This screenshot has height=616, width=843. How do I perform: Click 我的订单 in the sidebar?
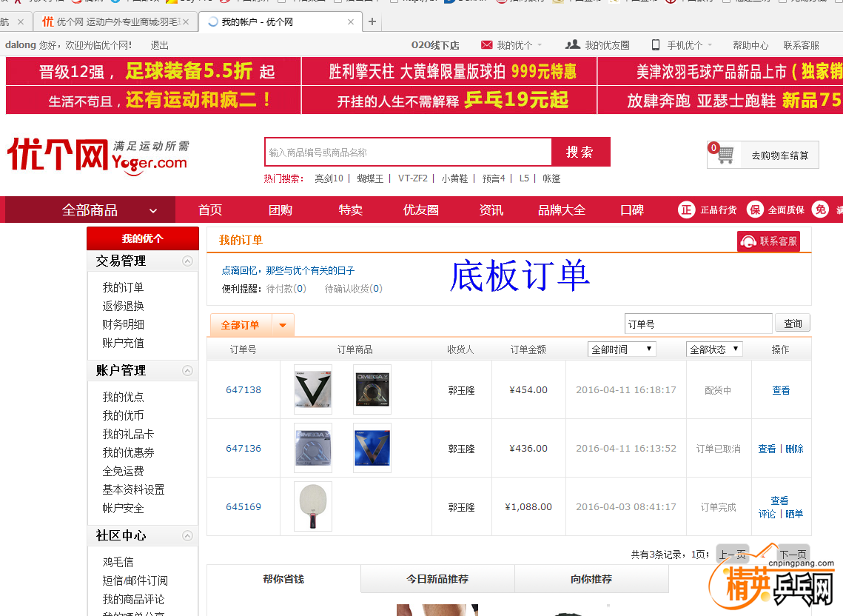(x=123, y=288)
